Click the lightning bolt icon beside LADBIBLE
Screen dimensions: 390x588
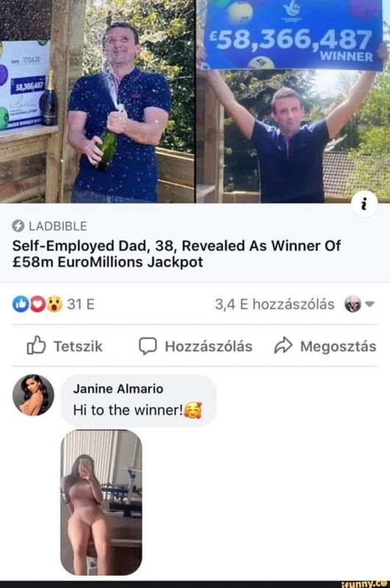pyautogui.click(x=18, y=226)
